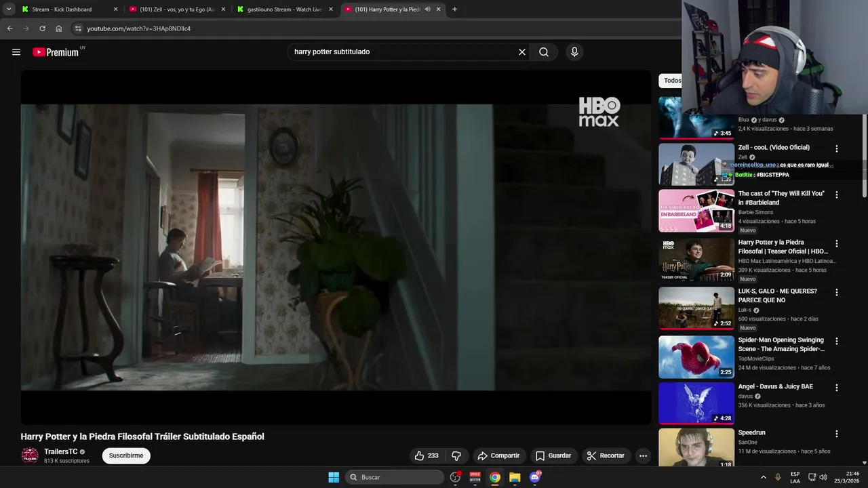868x488 pixels.
Task: Open the TrailersTC channel avatar
Action: [30, 455]
